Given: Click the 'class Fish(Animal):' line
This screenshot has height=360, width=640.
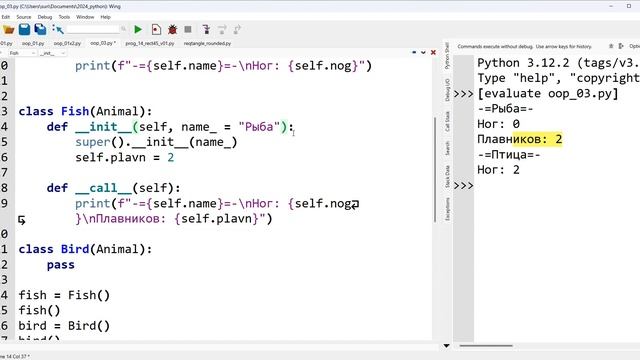Looking at the screenshot, I should [85, 111].
